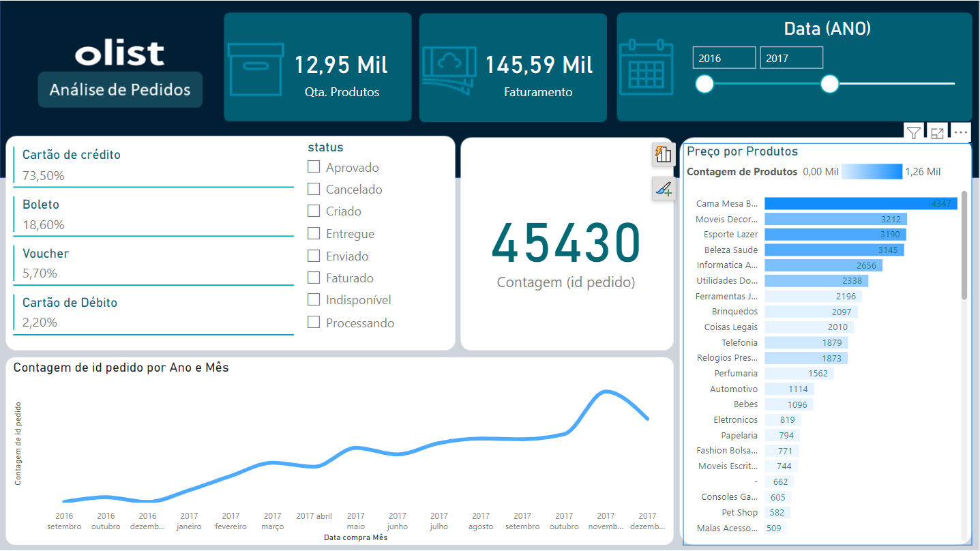The image size is (980, 551).
Task: Select the Esporte Lazer bar 3190
Action: point(835,235)
